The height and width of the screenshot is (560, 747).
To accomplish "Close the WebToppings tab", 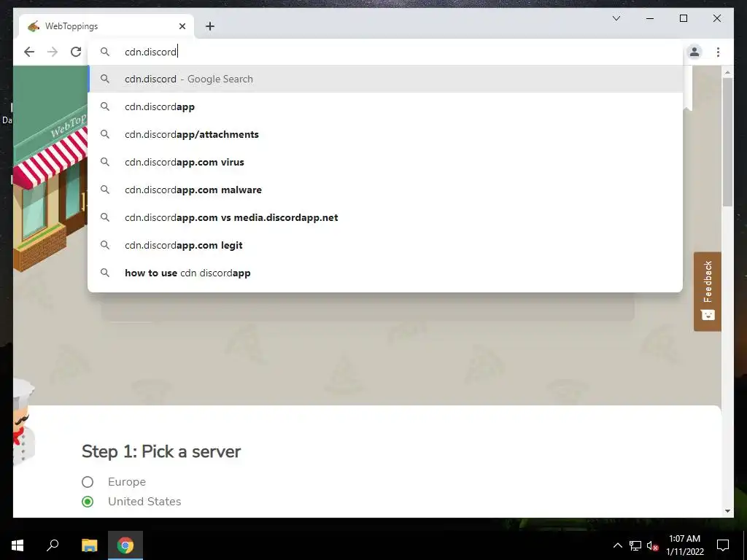I will point(182,26).
